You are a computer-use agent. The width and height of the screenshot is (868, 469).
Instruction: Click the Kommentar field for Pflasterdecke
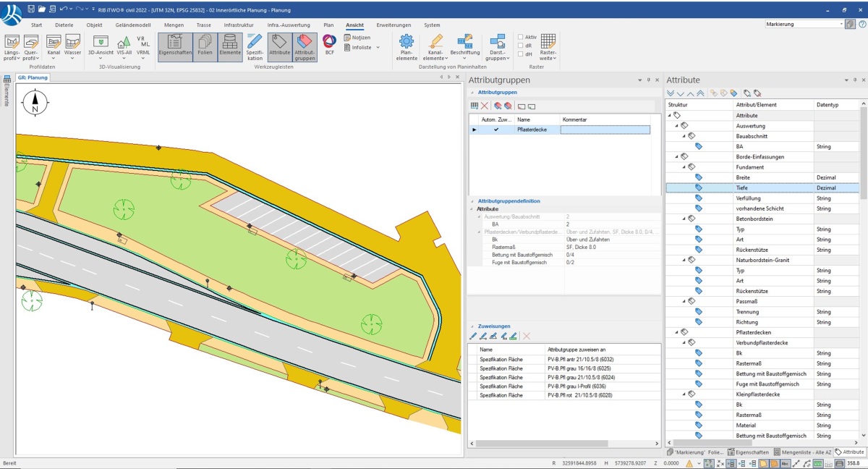tap(605, 130)
